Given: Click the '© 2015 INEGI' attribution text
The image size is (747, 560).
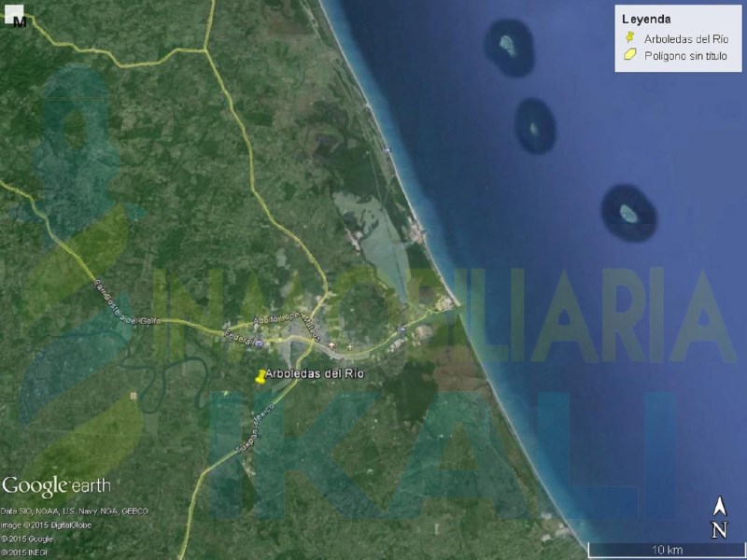Looking at the screenshot, I should tap(22, 553).
